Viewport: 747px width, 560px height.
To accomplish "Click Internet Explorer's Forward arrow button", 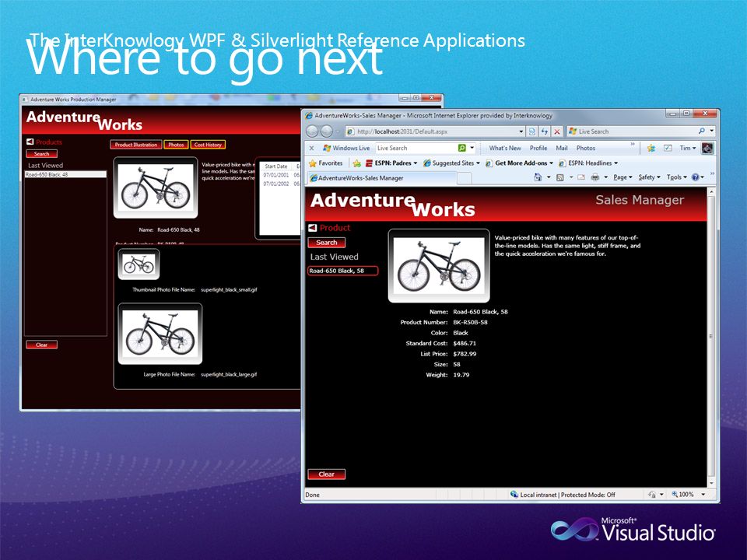I will [327, 131].
